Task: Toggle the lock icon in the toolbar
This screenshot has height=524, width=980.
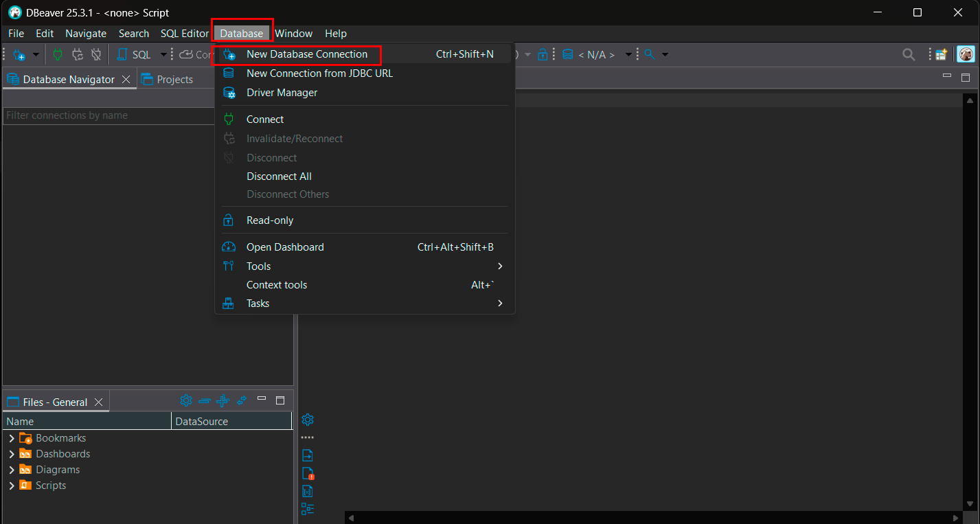Action: 543,55
